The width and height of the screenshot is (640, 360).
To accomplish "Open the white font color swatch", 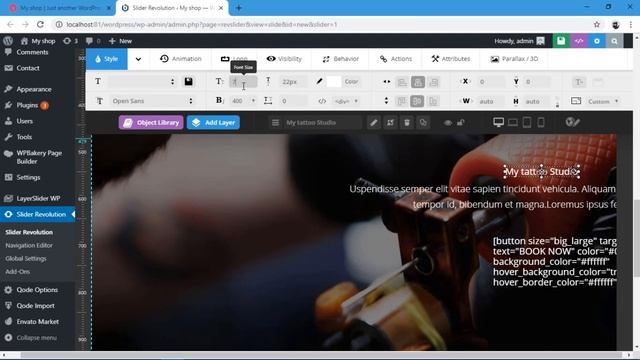I will pos(333,82).
